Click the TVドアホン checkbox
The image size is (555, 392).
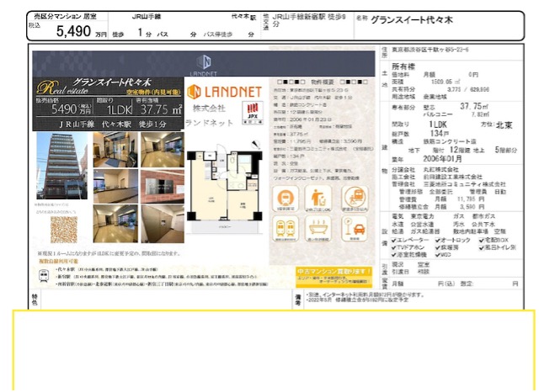point(394,247)
